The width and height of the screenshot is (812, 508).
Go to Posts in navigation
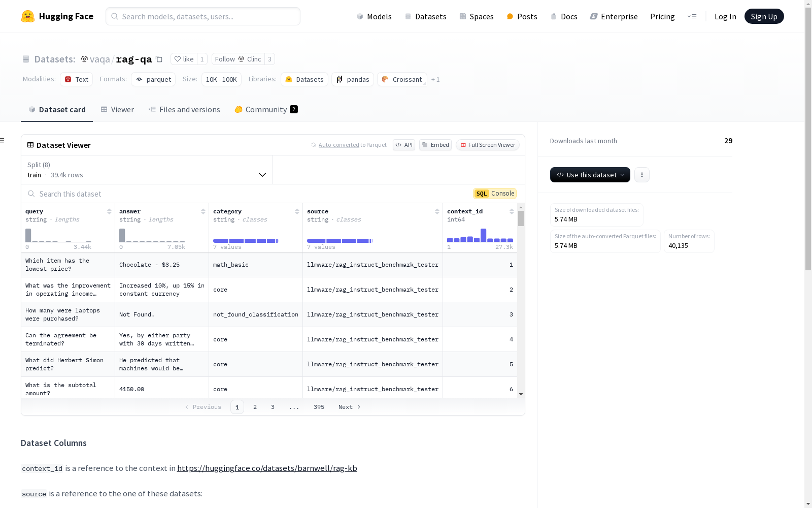click(x=522, y=16)
